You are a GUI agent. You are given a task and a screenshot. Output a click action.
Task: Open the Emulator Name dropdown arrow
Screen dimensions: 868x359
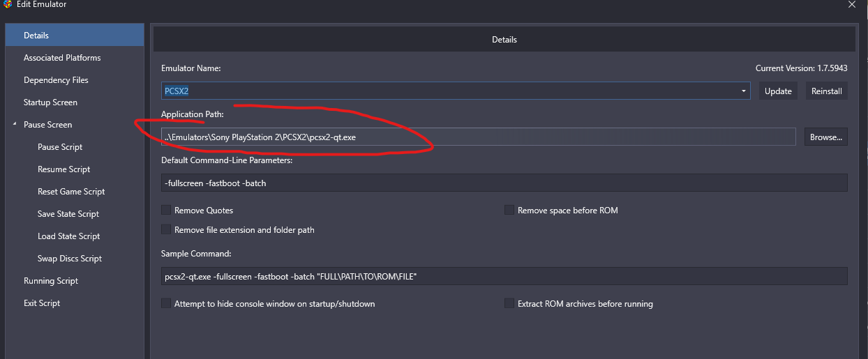(744, 91)
